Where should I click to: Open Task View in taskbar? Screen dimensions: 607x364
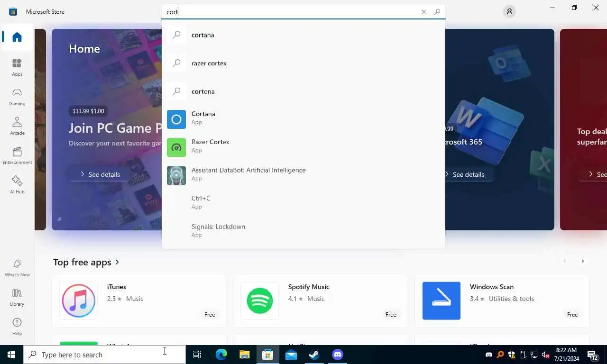click(x=197, y=355)
